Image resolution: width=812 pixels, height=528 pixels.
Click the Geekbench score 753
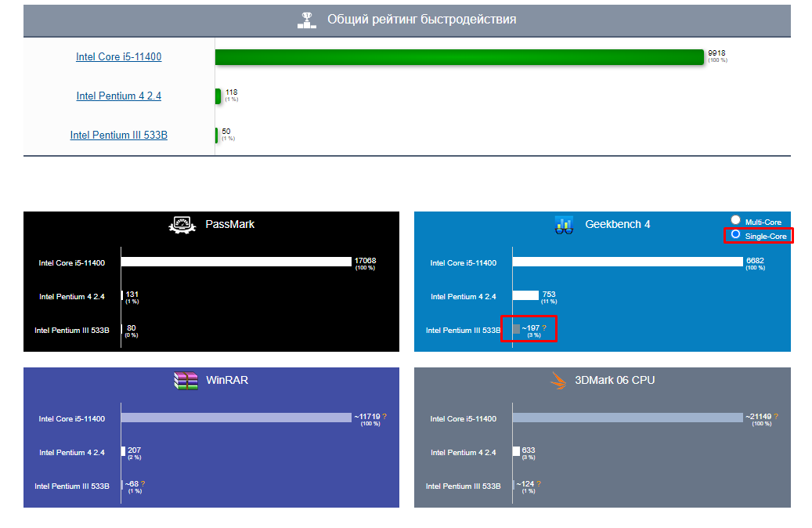[x=549, y=295]
